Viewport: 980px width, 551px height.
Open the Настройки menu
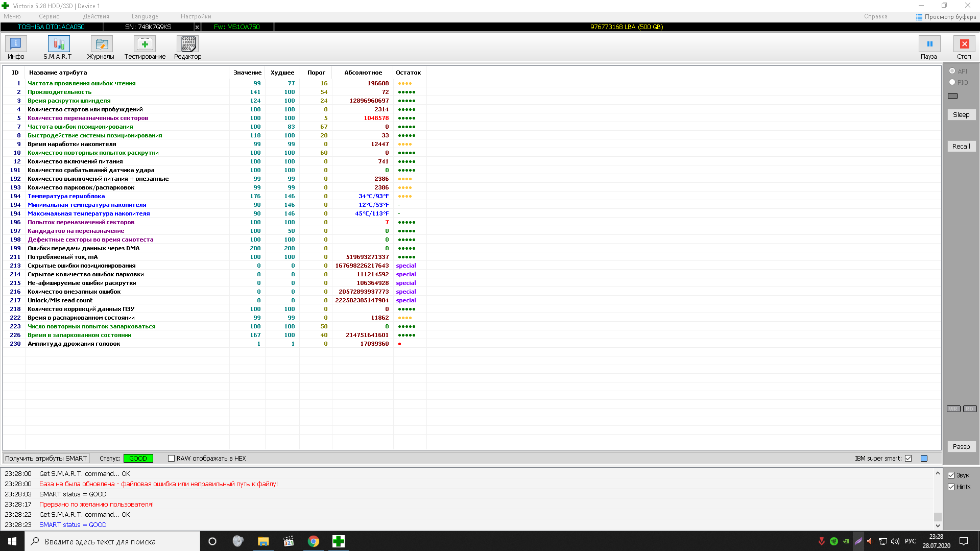[x=196, y=17]
